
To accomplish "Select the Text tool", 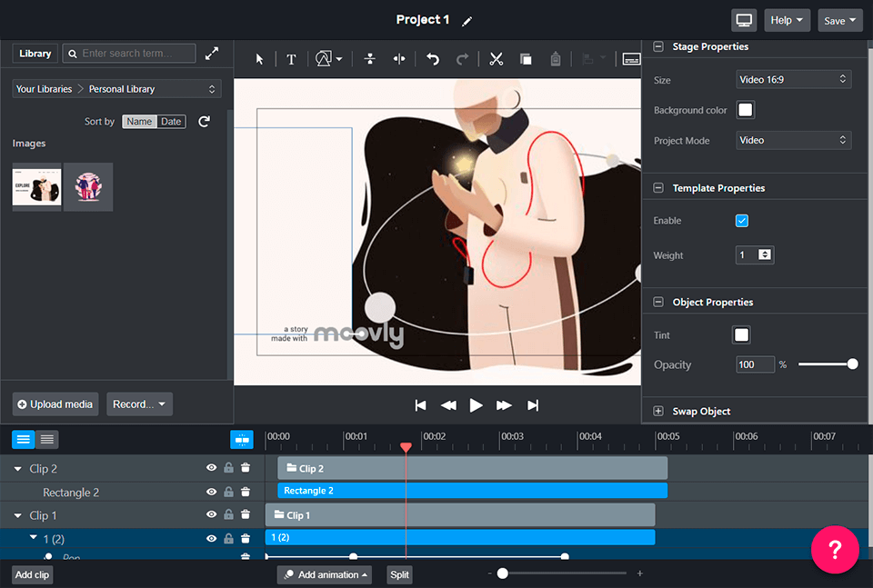I will tap(291, 58).
